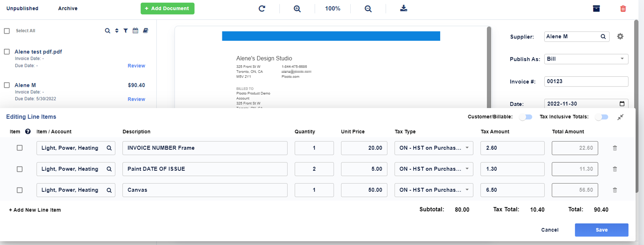Delete the Canvas line item
This screenshot has height=245, width=644.
point(615,190)
